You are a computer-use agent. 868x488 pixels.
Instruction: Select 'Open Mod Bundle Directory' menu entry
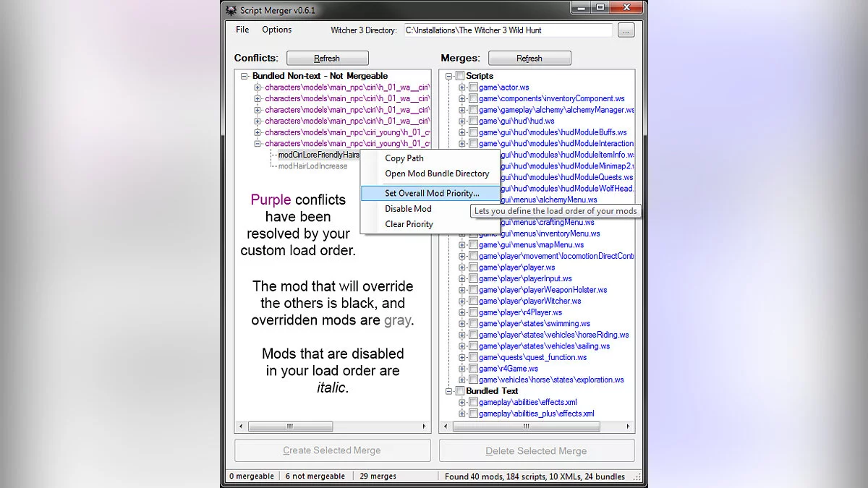(x=437, y=174)
